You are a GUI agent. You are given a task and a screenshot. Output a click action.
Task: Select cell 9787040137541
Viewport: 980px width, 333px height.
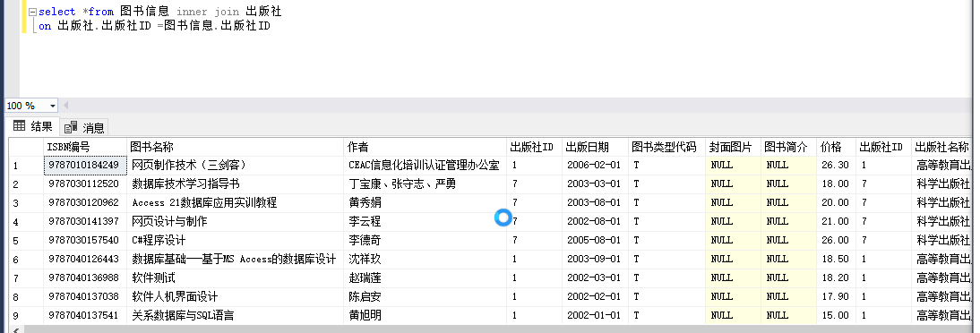point(85,315)
